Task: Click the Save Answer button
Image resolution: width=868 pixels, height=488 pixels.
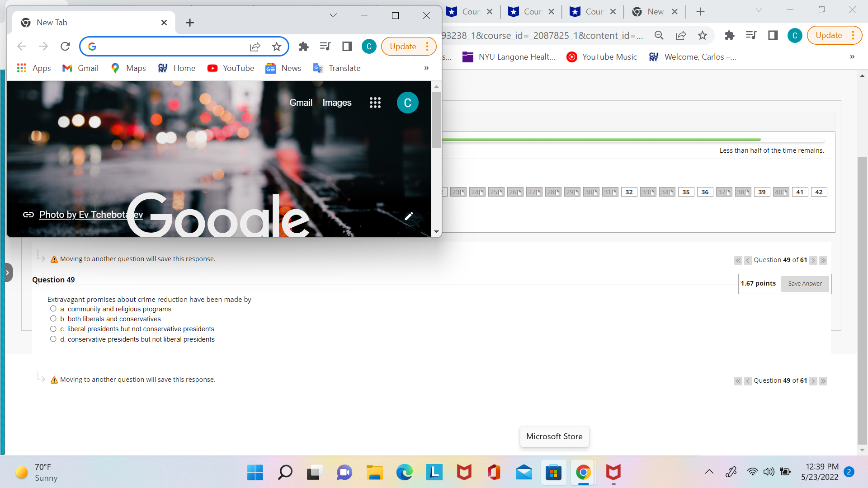Action: pyautogui.click(x=805, y=284)
